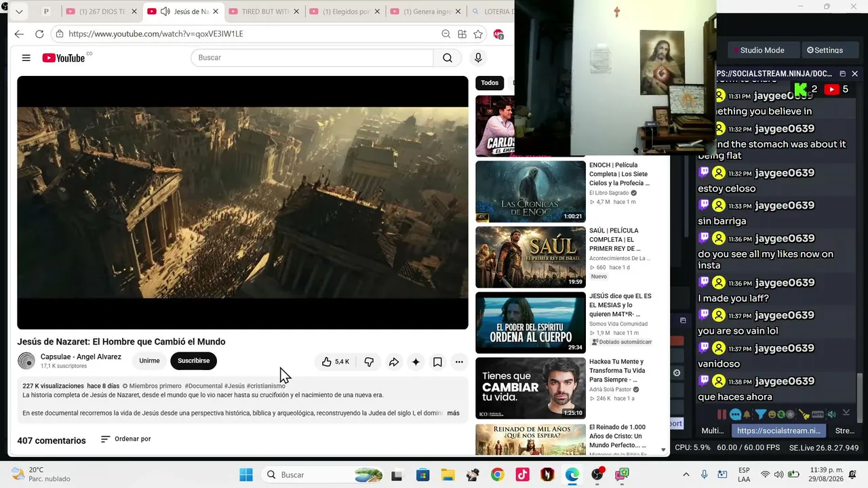Image resolution: width=868 pixels, height=488 pixels.
Task: Subscribe with the Suscribirse button
Action: click(193, 361)
